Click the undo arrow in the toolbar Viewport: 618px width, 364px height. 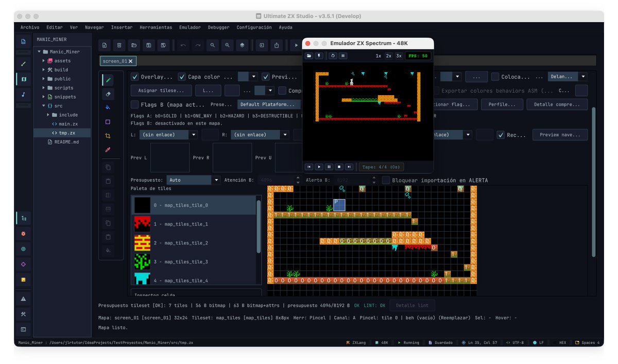click(183, 45)
